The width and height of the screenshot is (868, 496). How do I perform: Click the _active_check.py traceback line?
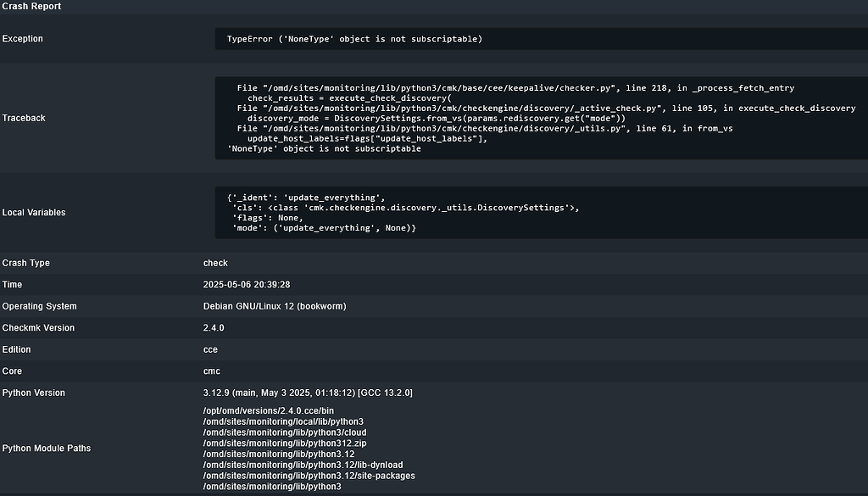click(542, 108)
